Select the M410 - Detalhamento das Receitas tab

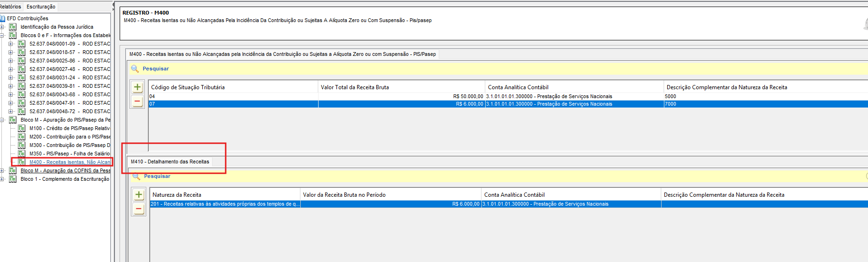pos(170,162)
